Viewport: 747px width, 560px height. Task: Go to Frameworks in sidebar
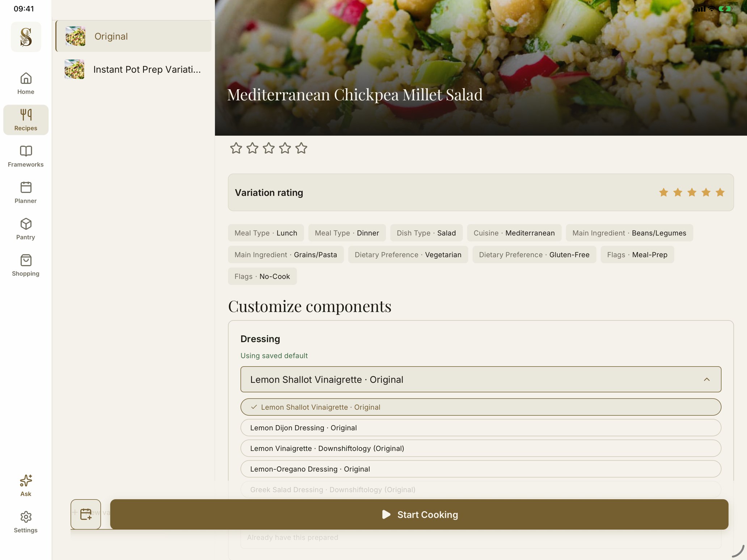pos(26,156)
